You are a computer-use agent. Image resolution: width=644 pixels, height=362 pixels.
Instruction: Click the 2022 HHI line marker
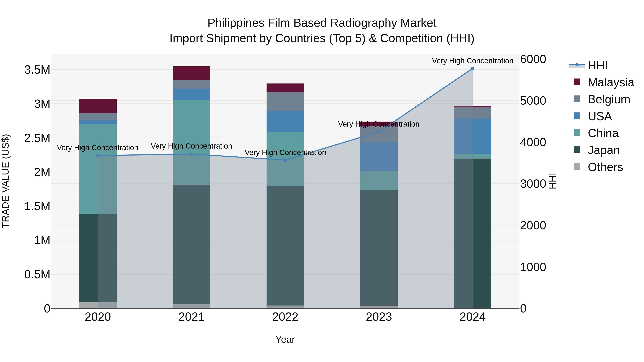point(285,160)
